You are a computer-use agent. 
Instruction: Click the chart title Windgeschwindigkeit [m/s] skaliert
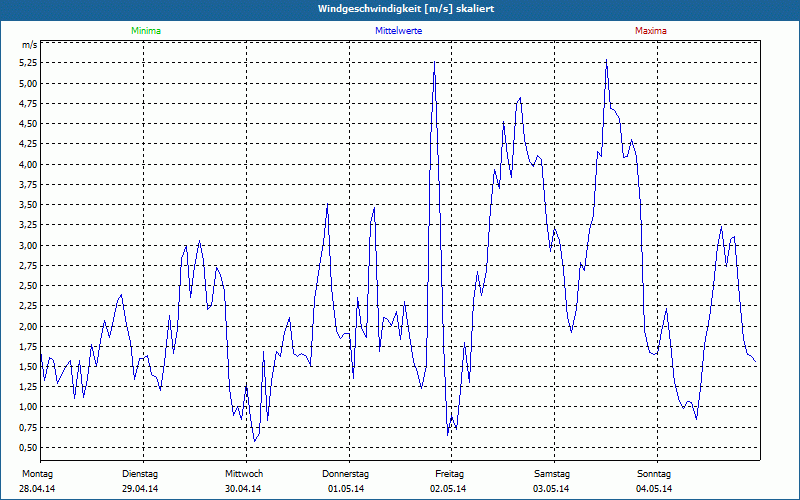tap(406, 9)
